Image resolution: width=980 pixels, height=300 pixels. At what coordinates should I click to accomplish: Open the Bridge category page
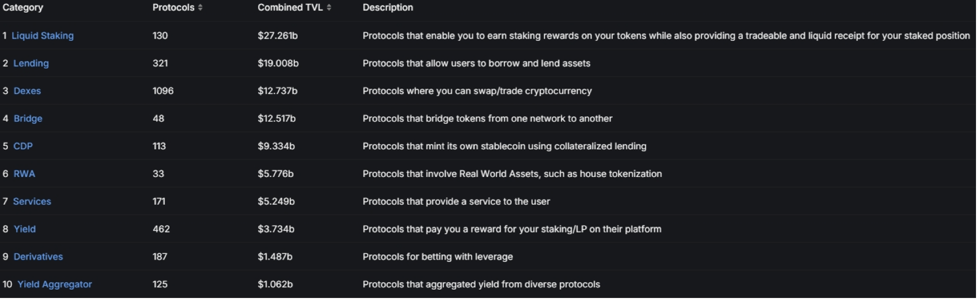point(28,118)
